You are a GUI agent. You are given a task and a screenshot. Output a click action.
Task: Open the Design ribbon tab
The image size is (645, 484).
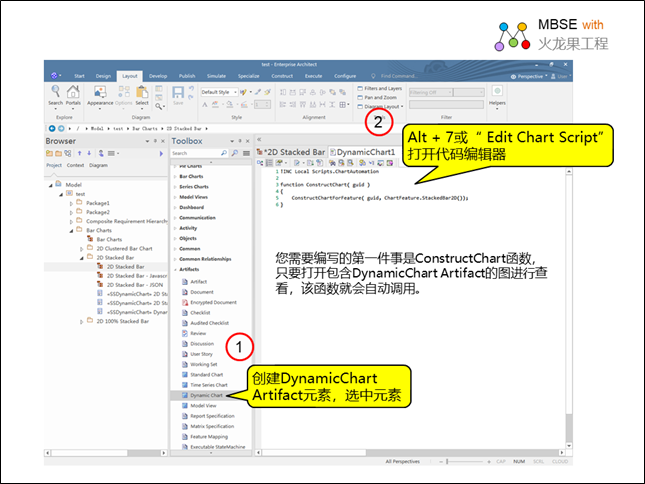(x=103, y=76)
